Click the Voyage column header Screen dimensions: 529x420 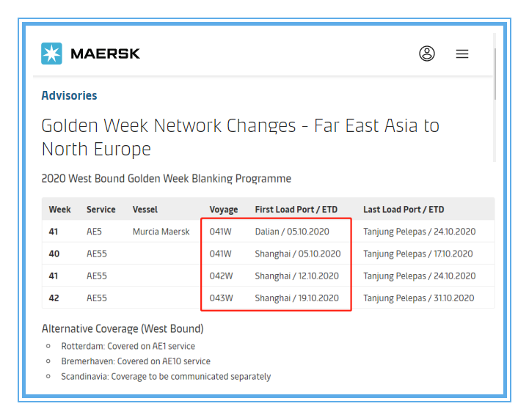tap(223, 210)
